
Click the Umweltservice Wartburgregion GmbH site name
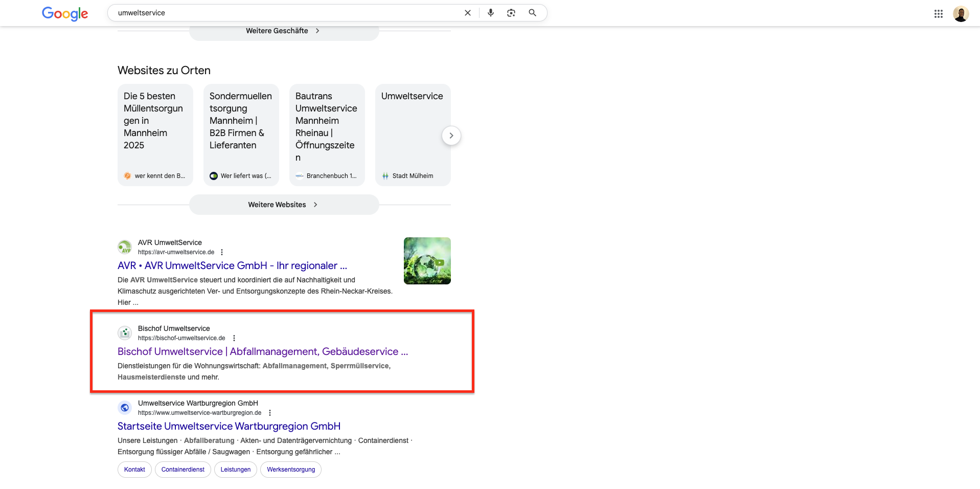coord(198,403)
